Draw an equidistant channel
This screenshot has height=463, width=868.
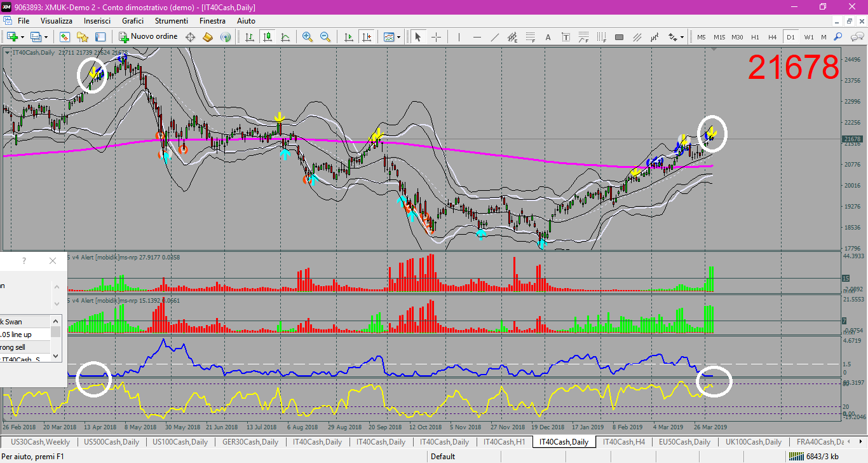point(512,37)
